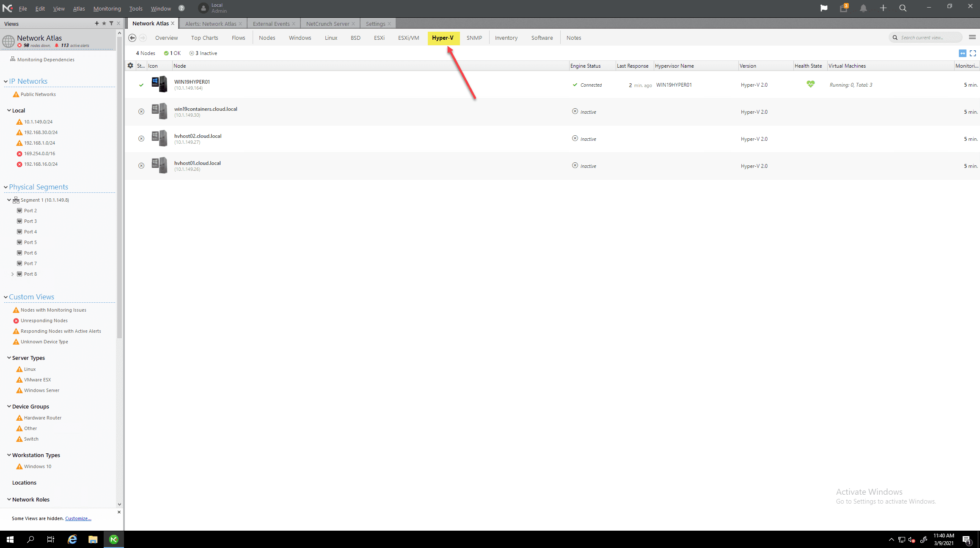Toggle fit-width blue arrows button
This screenshot has height=548, width=980.
(x=962, y=53)
